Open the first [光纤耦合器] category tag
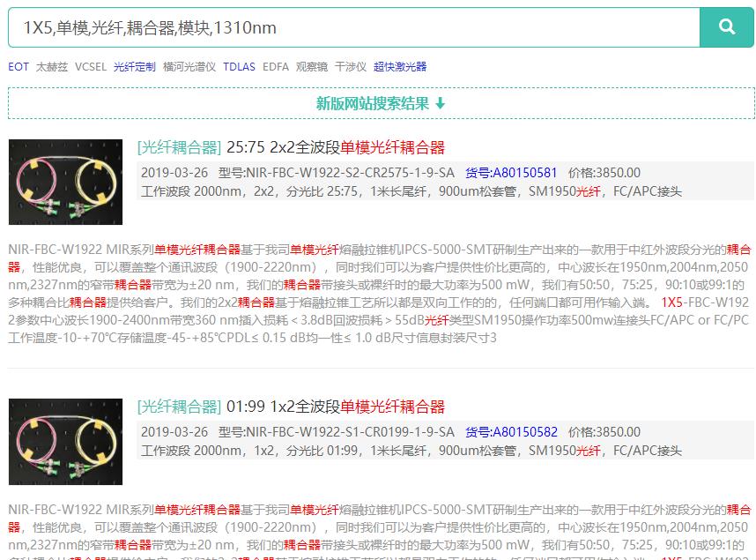The height and width of the screenshot is (560, 756). click(x=179, y=147)
